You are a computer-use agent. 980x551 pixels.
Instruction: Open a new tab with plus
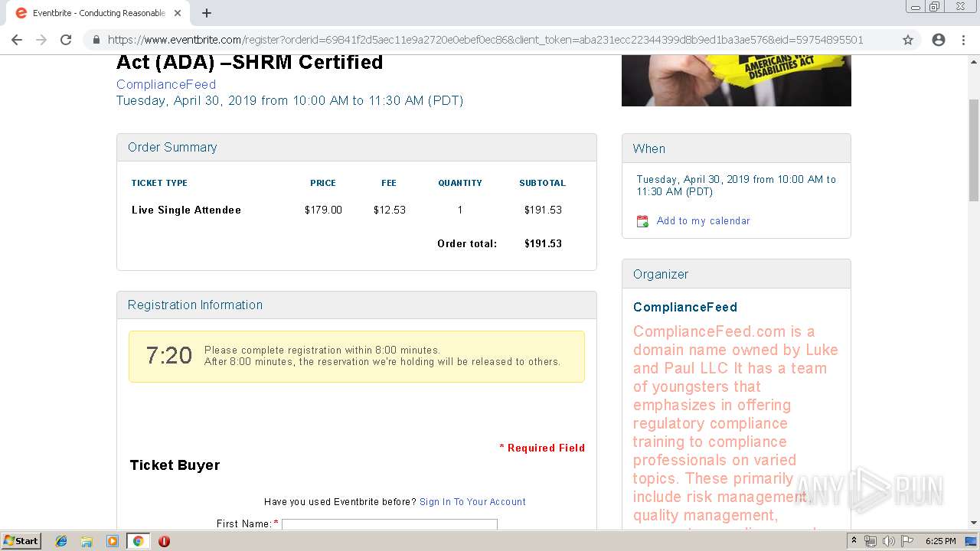(x=207, y=13)
